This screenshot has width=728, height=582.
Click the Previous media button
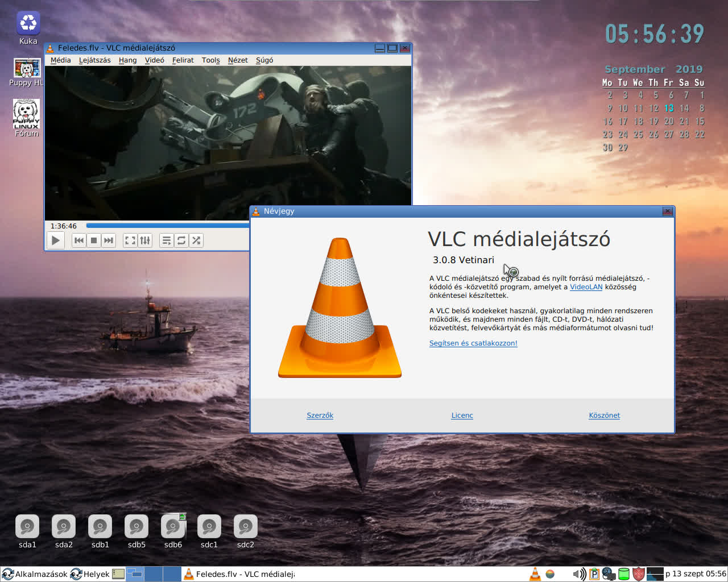(79, 240)
